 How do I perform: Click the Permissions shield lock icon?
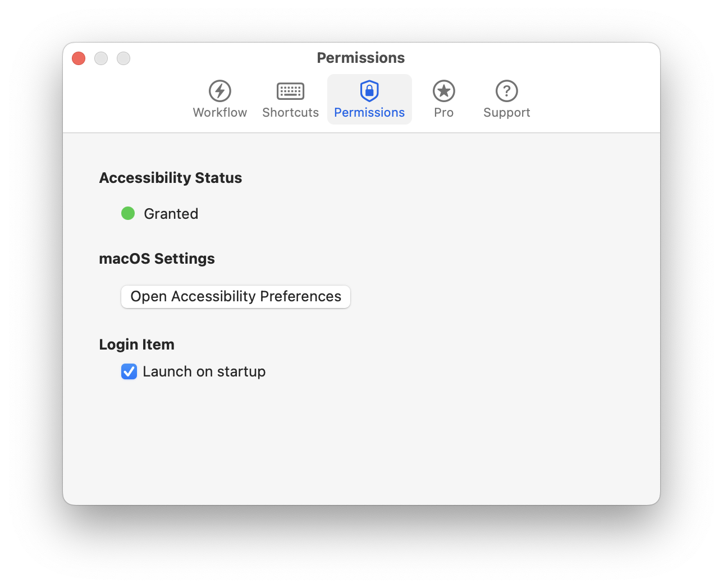click(x=369, y=91)
